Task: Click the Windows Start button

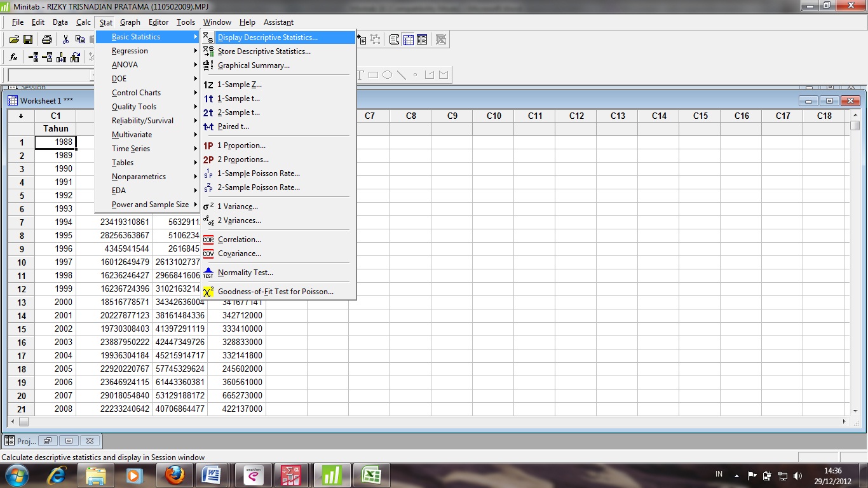Action: click(16, 475)
